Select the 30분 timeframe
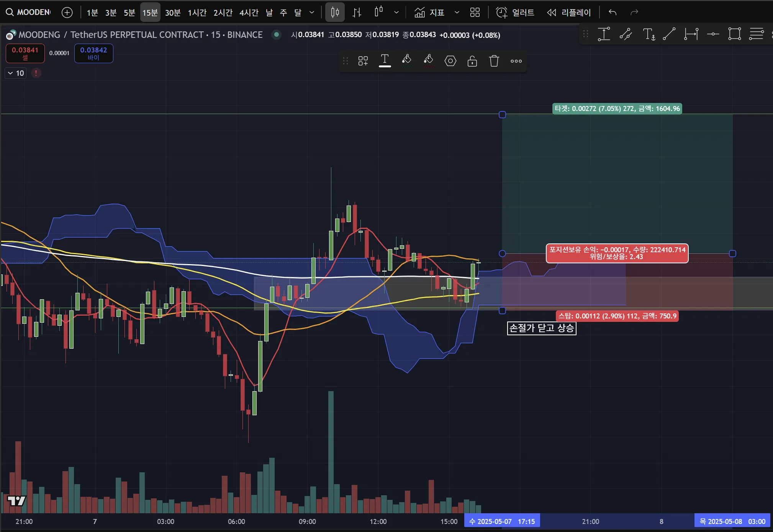 (173, 13)
